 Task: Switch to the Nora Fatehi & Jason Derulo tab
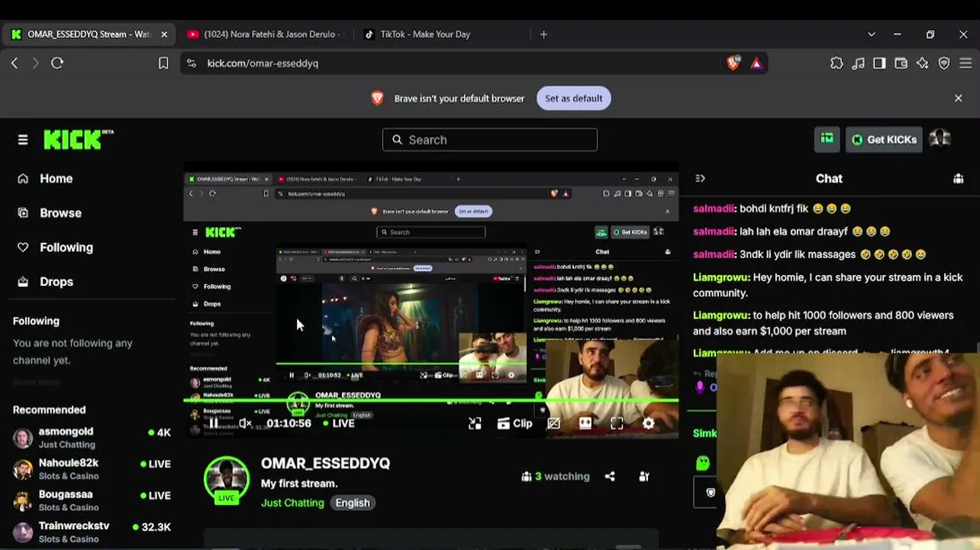point(266,34)
